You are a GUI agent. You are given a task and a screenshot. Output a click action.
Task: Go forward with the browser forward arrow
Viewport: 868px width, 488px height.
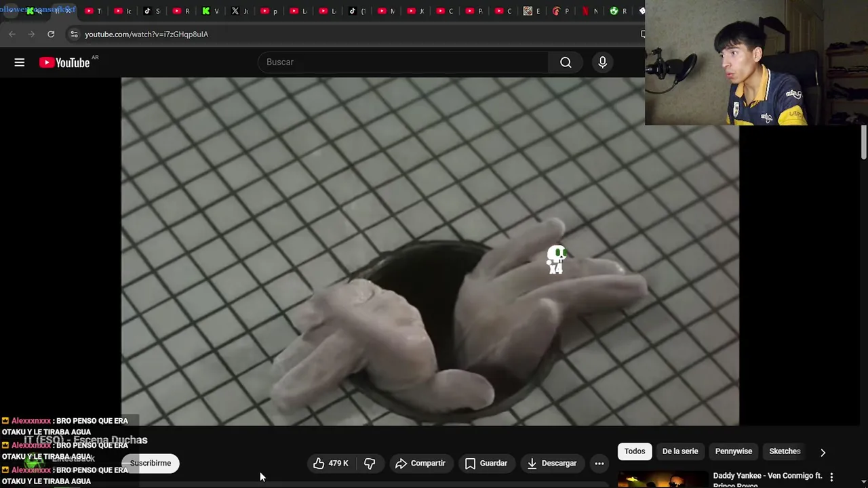pos(31,34)
